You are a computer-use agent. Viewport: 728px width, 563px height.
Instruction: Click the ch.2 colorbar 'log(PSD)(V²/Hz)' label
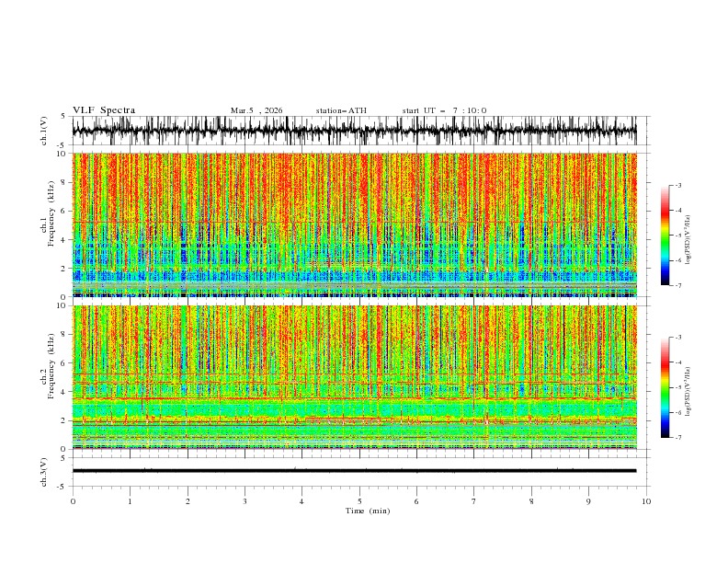pos(688,392)
